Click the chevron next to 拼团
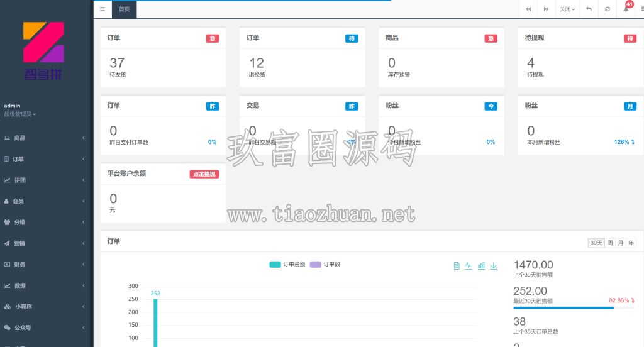The height and width of the screenshot is (347, 644). coord(84,180)
